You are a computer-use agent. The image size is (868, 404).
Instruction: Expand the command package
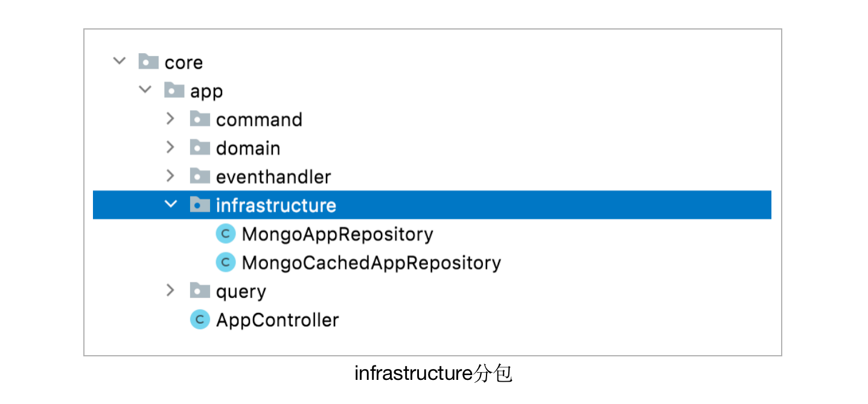[x=171, y=119]
